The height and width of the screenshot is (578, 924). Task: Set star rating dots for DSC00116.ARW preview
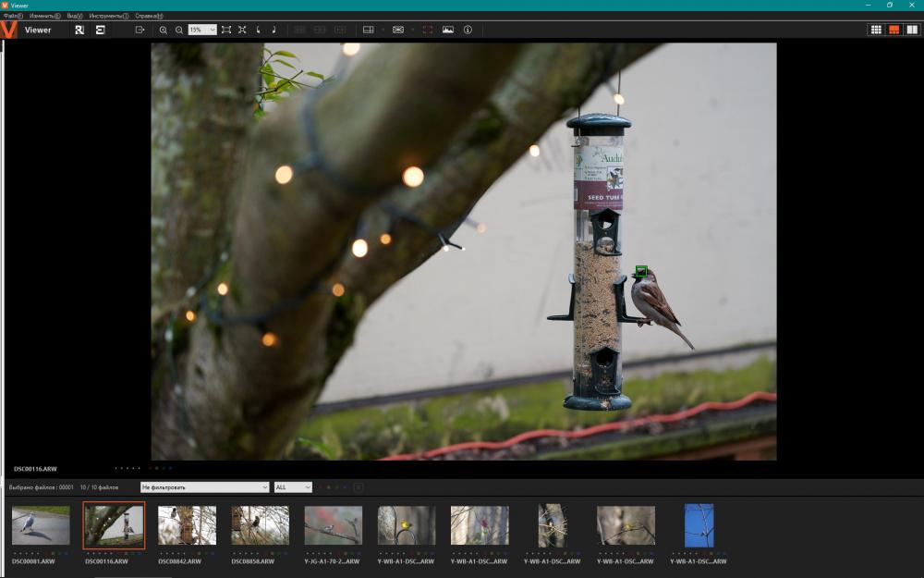click(128, 468)
